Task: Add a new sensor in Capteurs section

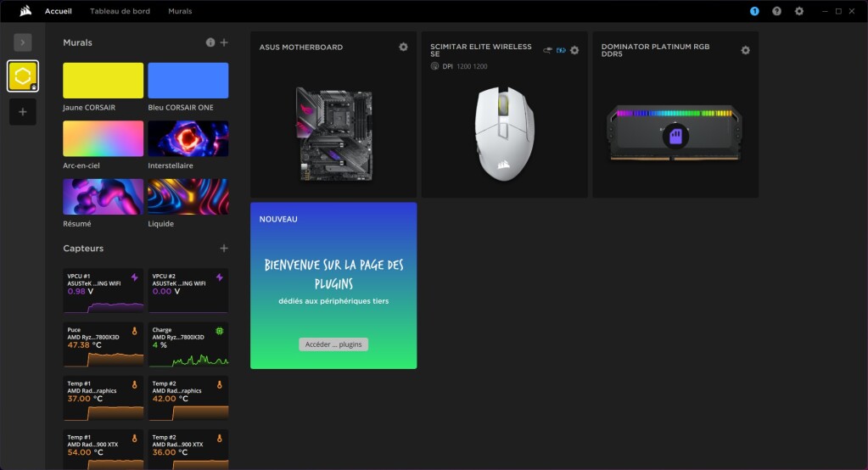Action: pyautogui.click(x=224, y=248)
